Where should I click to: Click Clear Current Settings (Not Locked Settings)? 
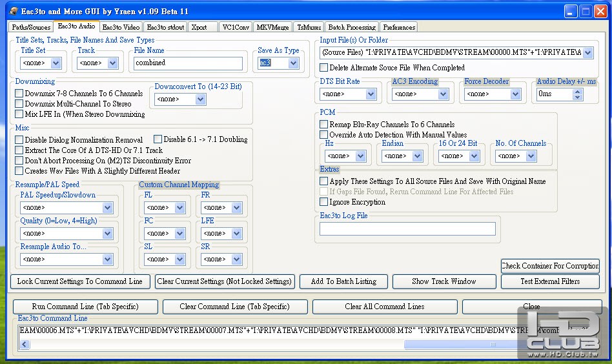pos(225,281)
